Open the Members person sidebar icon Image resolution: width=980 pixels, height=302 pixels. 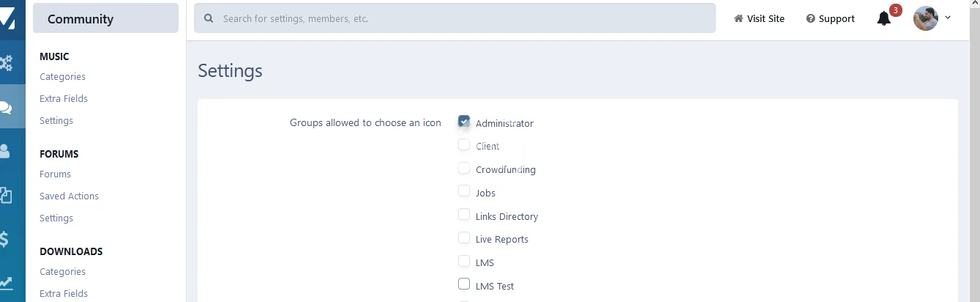point(5,151)
